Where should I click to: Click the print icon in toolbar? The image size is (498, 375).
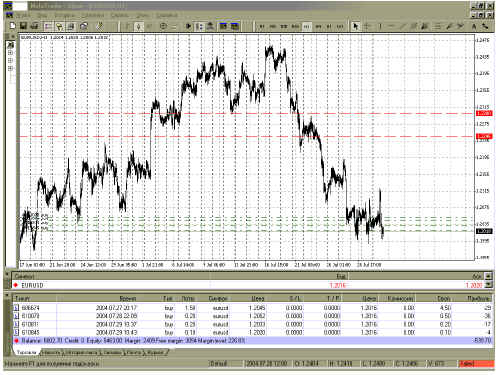pos(34,26)
